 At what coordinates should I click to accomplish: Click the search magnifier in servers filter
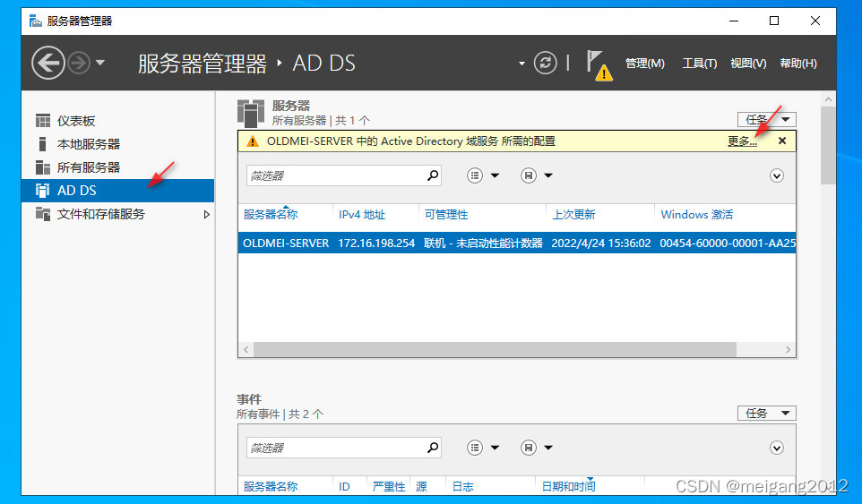433,175
